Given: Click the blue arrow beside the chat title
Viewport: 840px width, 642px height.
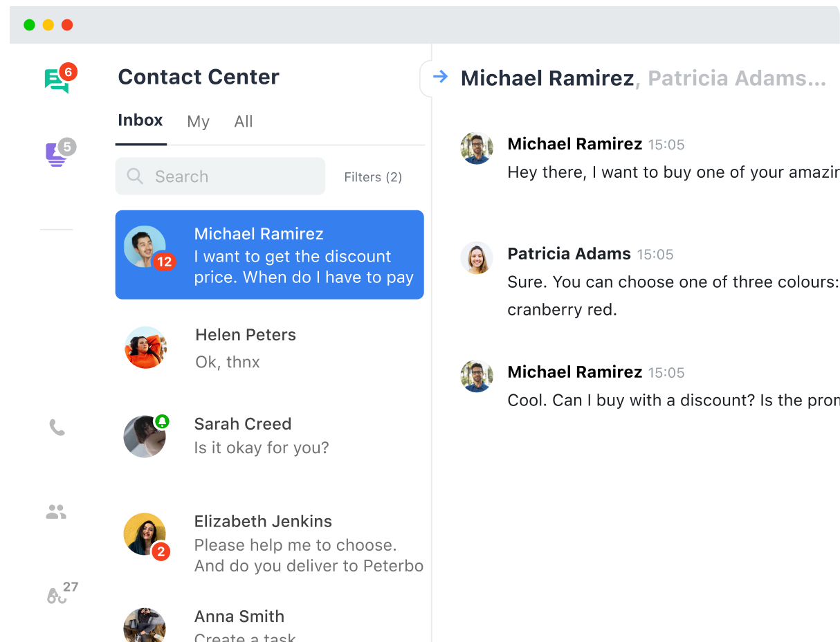Looking at the screenshot, I should pos(440,77).
